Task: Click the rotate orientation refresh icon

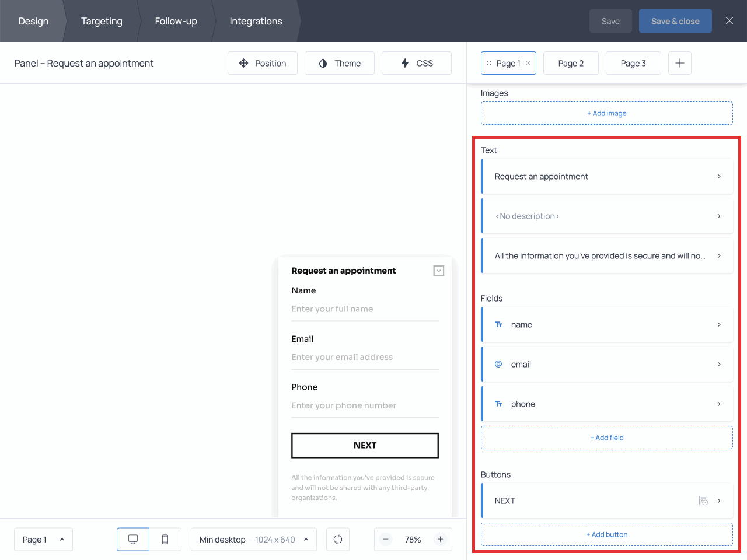Action: click(338, 540)
